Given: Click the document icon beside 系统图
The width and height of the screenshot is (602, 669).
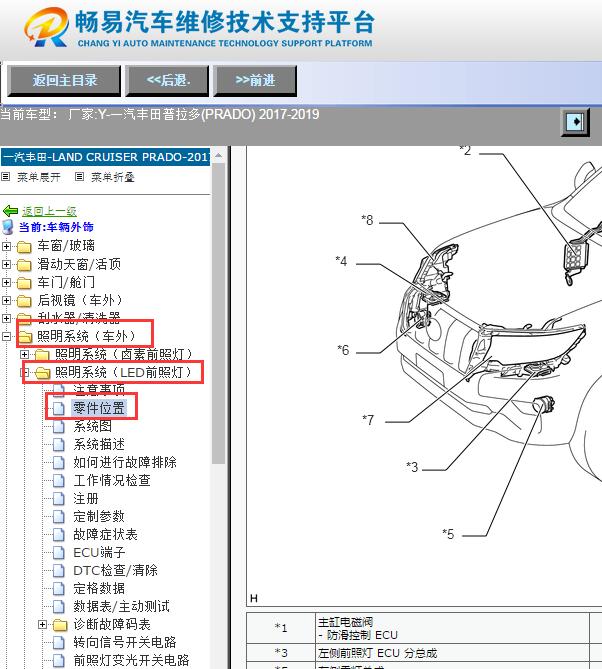Looking at the screenshot, I should coord(58,426).
